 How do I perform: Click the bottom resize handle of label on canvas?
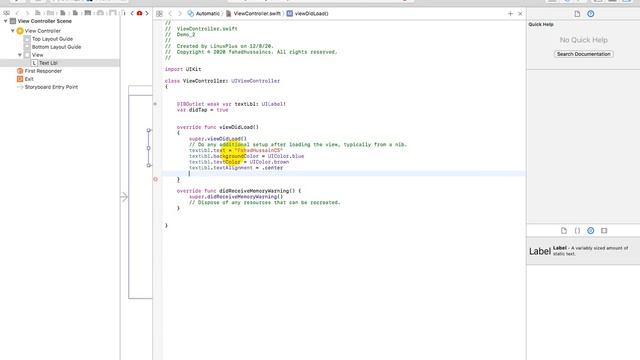click(149, 165)
